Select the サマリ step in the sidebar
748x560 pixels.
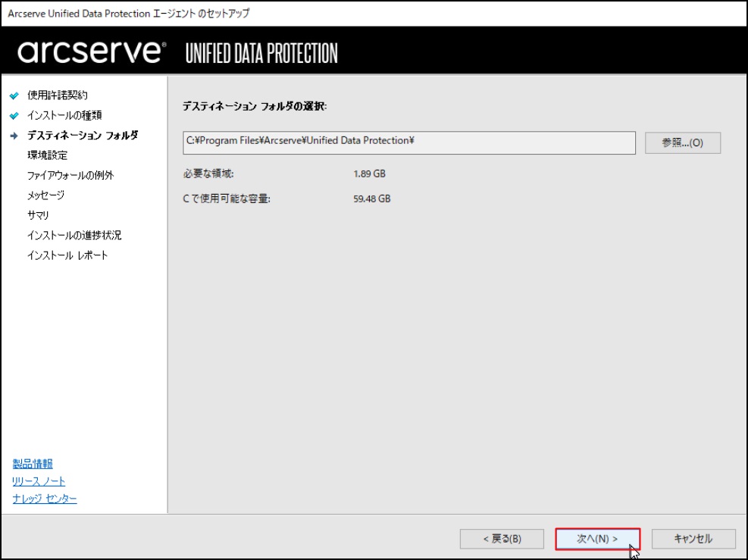click(x=38, y=215)
